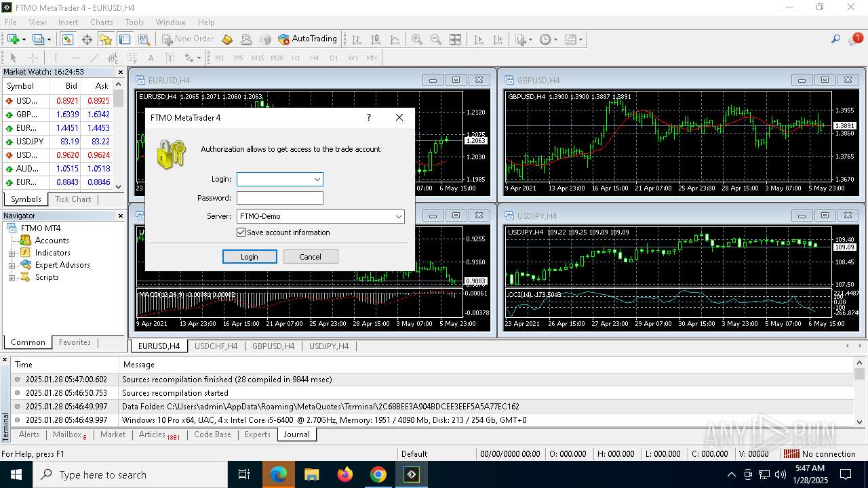The image size is (868, 488).
Task: Open MetaEditor via the yellow book icon
Action: click(x=227, y=39)
